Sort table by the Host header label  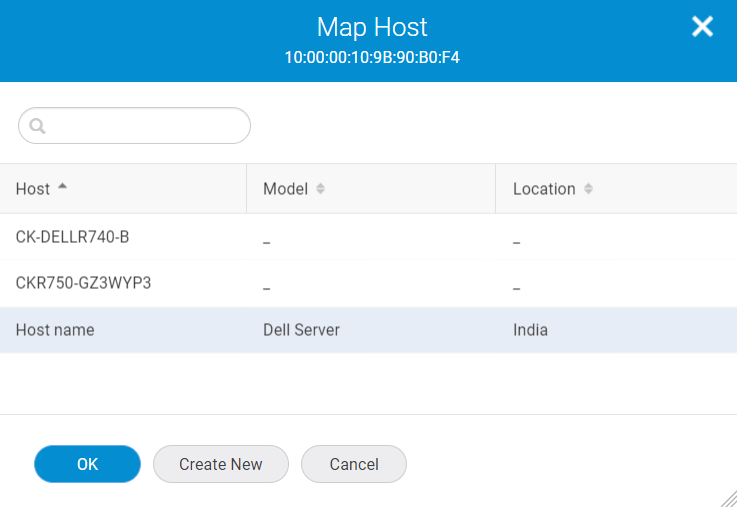click(33, 189)
